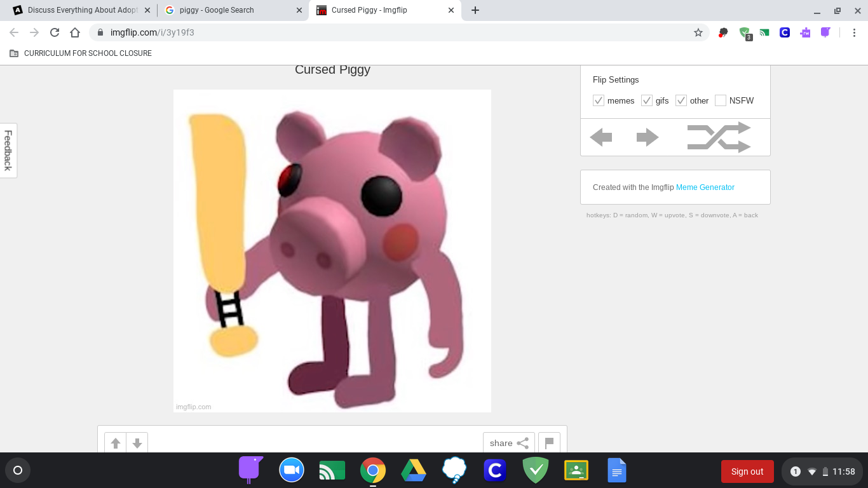
Task: Open the browser home page
Action: (75, 32)
